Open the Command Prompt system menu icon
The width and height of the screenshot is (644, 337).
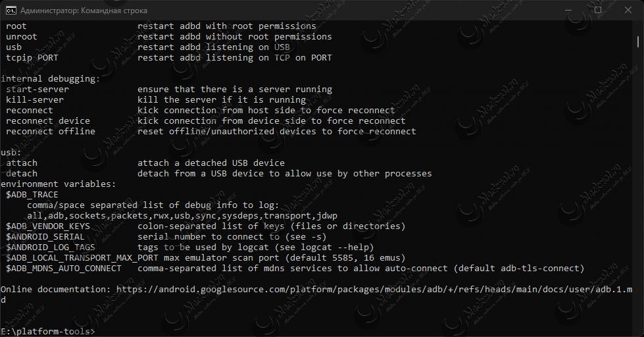11,11
